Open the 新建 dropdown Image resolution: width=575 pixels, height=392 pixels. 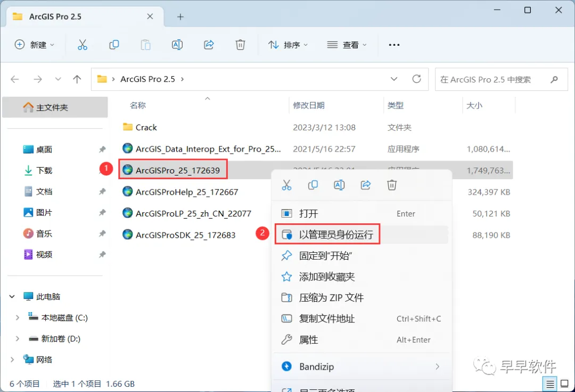[35, 45]
